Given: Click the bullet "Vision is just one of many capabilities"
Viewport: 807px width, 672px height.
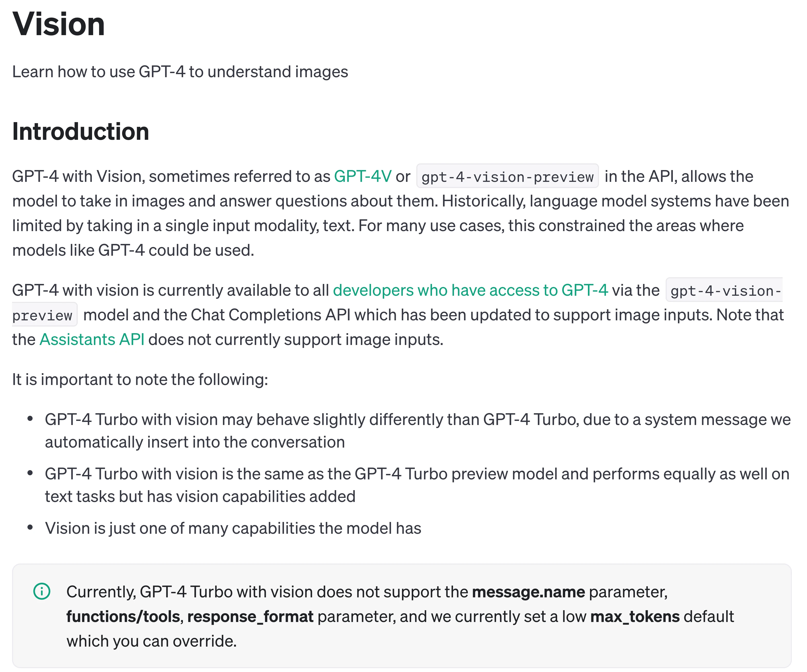Looking at the screenshot, I should click(233, 528).
